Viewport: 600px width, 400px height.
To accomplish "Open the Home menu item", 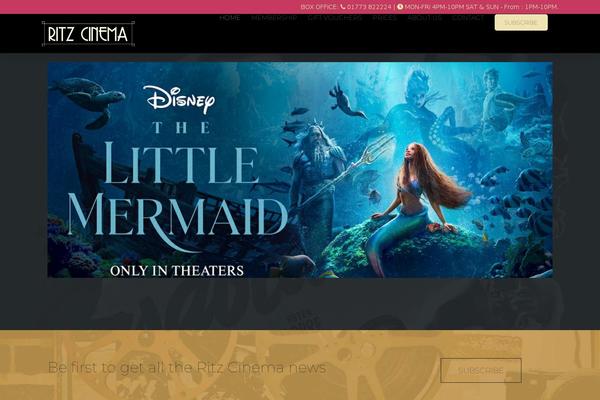I will coord(230,18).
